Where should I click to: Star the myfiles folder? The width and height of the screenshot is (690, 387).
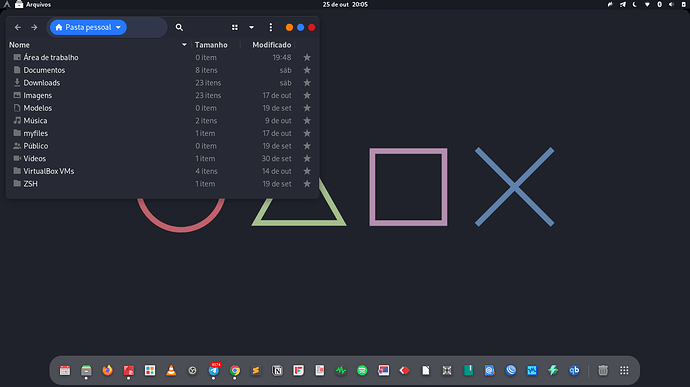coord(307,133)
